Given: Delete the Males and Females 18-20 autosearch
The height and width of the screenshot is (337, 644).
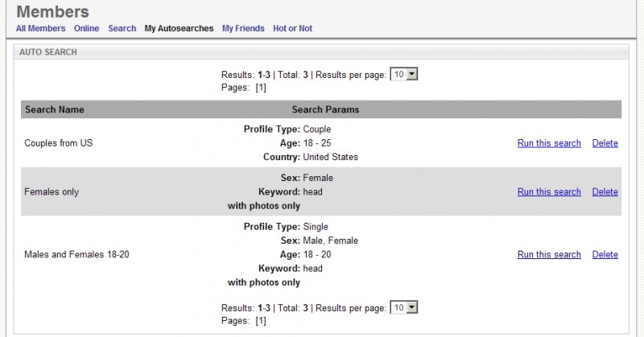Looking at the screenshot, I should [x=605, y=254].
